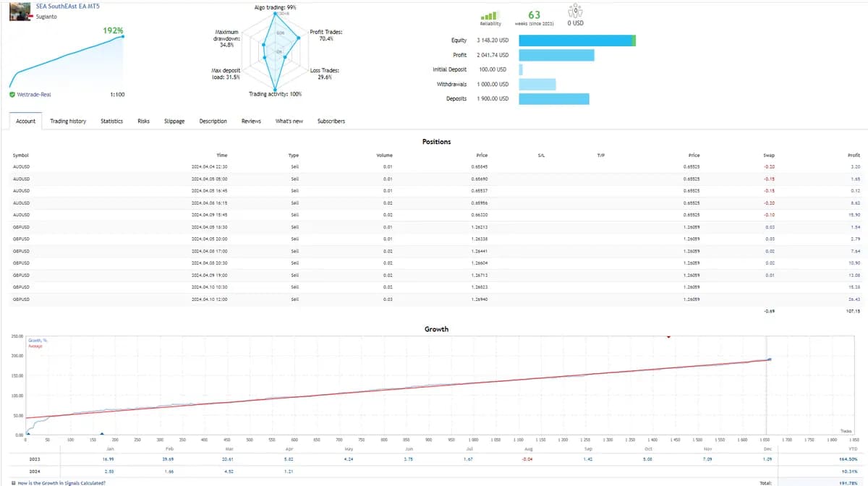The width and height of the screenshot is (868, 486).
Task: Click the Equity bar in the balance chart
Action: [578, 40]
